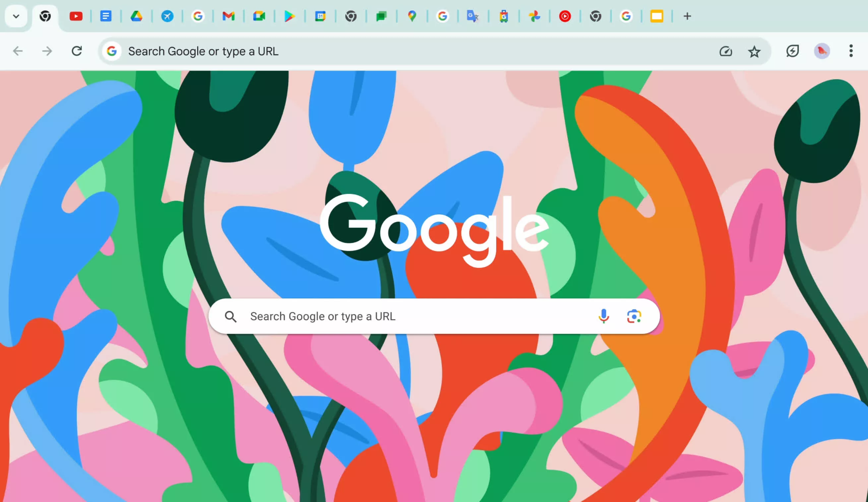Switch to the YouTube tab

pyautogui.click(x=76, y=16)
